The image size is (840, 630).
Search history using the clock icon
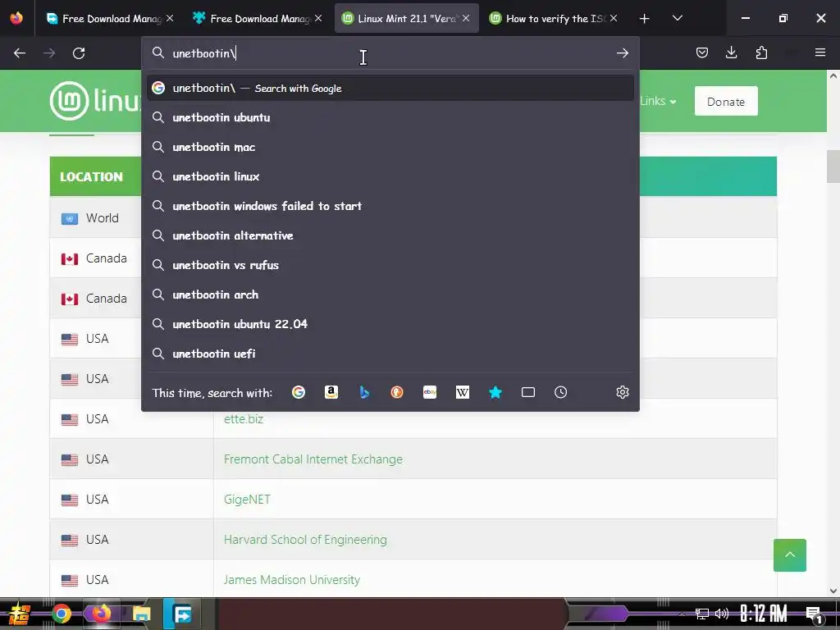(561, 392)
